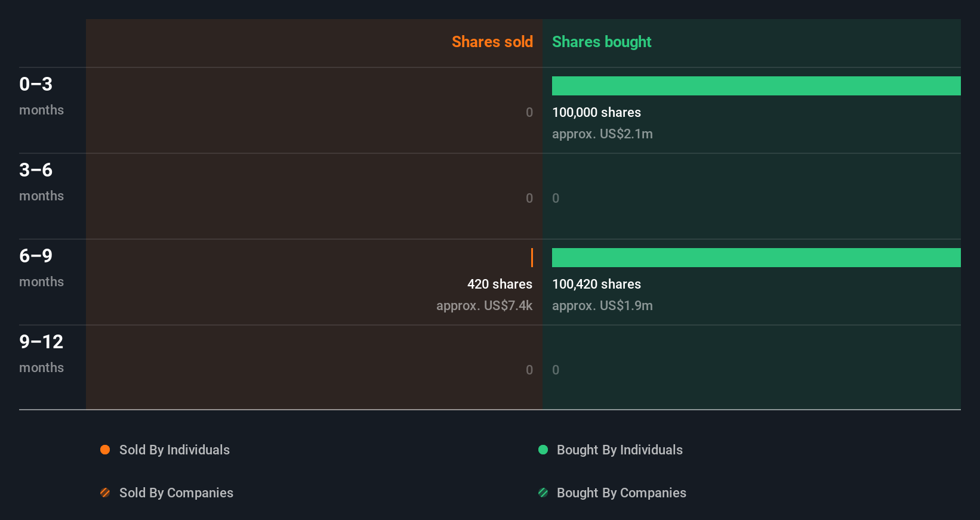Select the Sold By Individuals legend label
The height and width of the screenshot is (520, 980).
(174, 450)
